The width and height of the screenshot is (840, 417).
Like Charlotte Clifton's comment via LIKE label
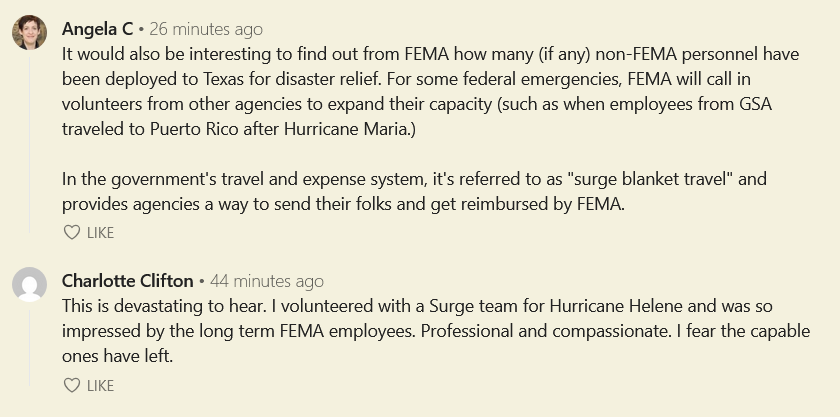coord(100,385)
